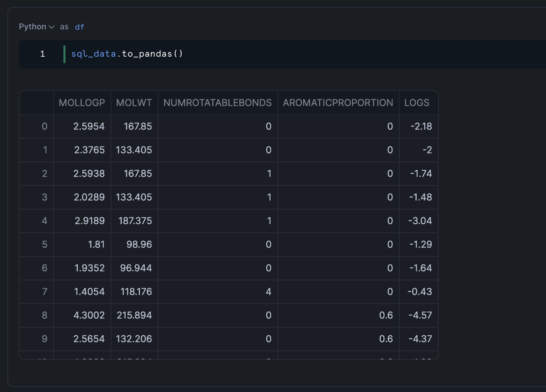Screen dimensions: 546x392
Task: Select the LOGS column header
Action: coord(417,103)
